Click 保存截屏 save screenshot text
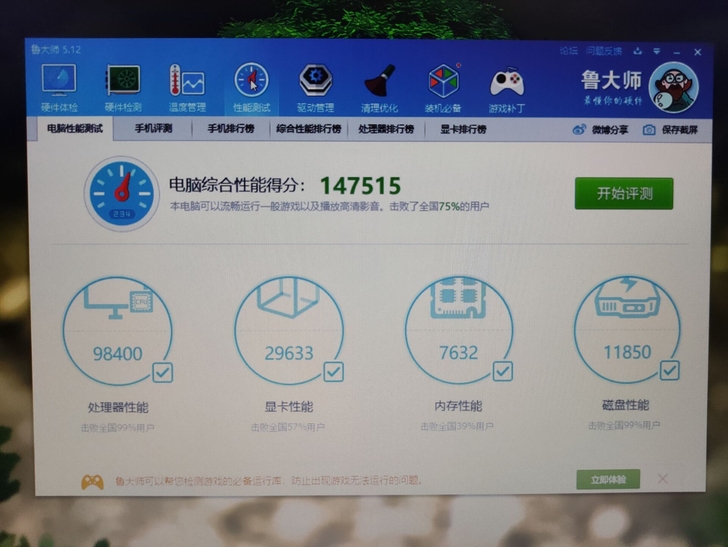 (680, 130)
